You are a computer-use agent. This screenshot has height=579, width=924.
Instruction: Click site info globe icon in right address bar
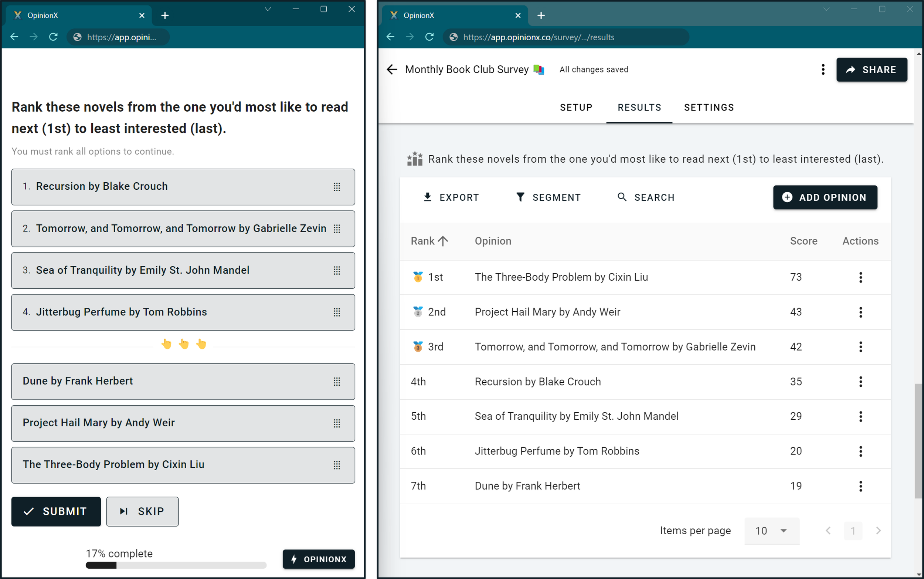[x=453, y=37]
